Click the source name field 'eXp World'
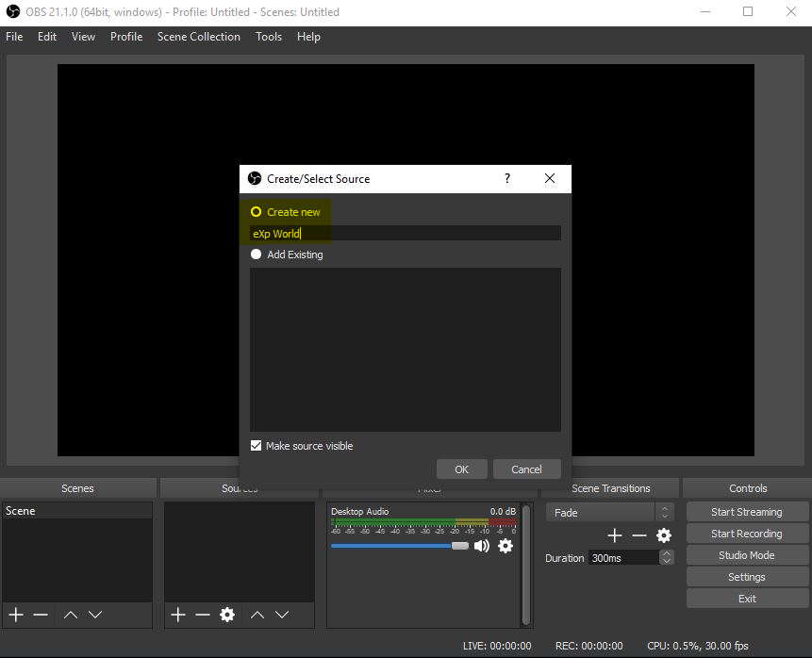Image resolution: width=812 pixels, height=658 pixels. click(406, 234)
